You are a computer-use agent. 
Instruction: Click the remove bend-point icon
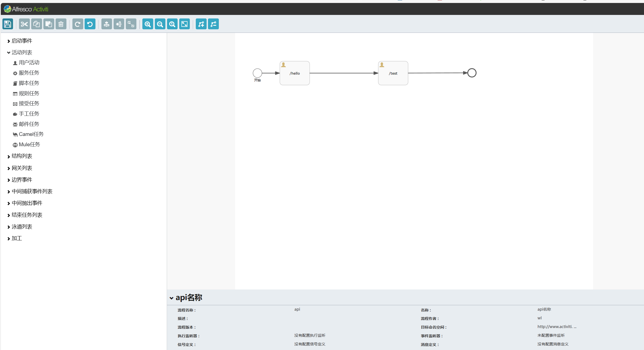pos(213,24)
